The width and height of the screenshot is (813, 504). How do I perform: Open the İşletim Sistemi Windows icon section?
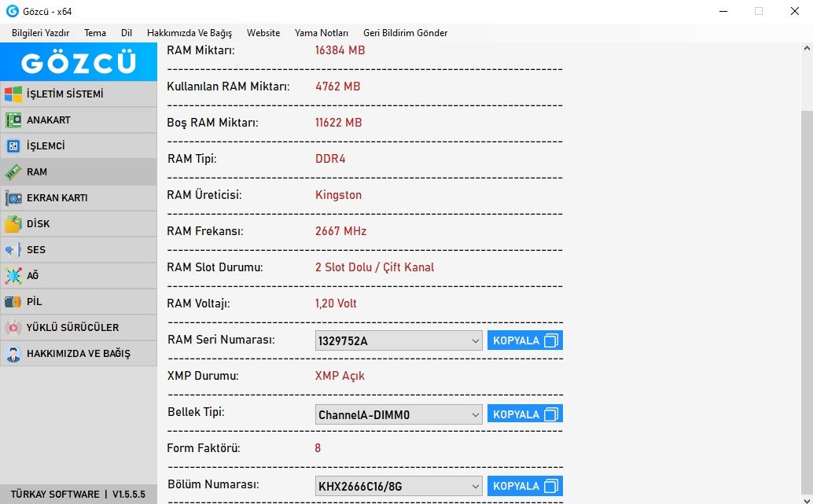(13, 94)
